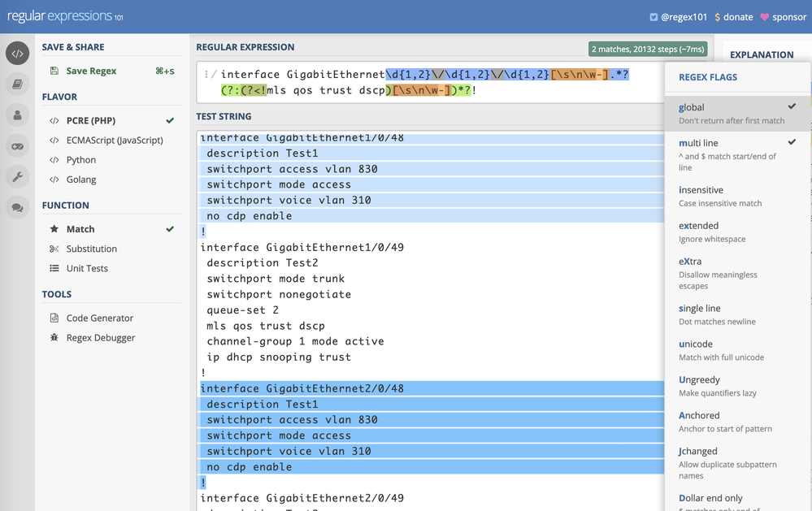Switch to the Substitution function
The width and height of the screenshot is (812, 511).
91,249
